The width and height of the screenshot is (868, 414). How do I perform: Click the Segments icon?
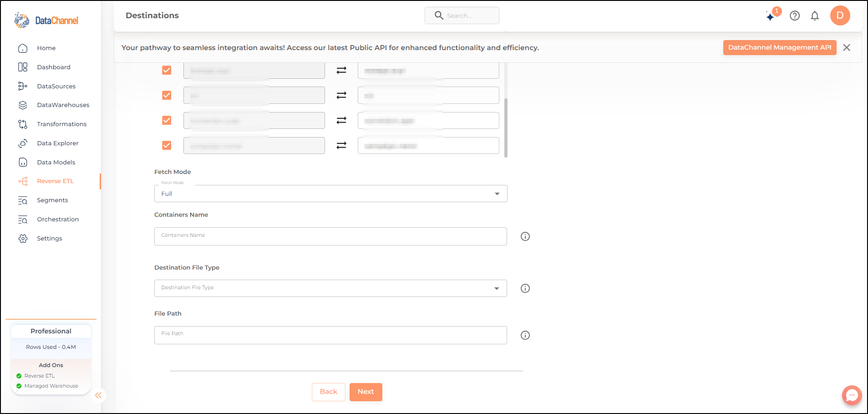[x=23, y=200]
